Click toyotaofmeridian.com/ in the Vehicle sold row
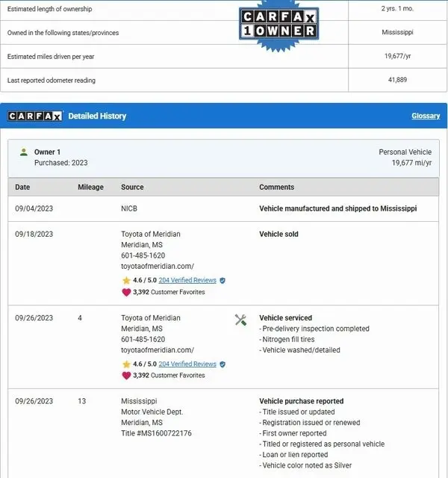The height and width of the screenshot is (478, 448). pyautogui.click(x=158, y=266)
